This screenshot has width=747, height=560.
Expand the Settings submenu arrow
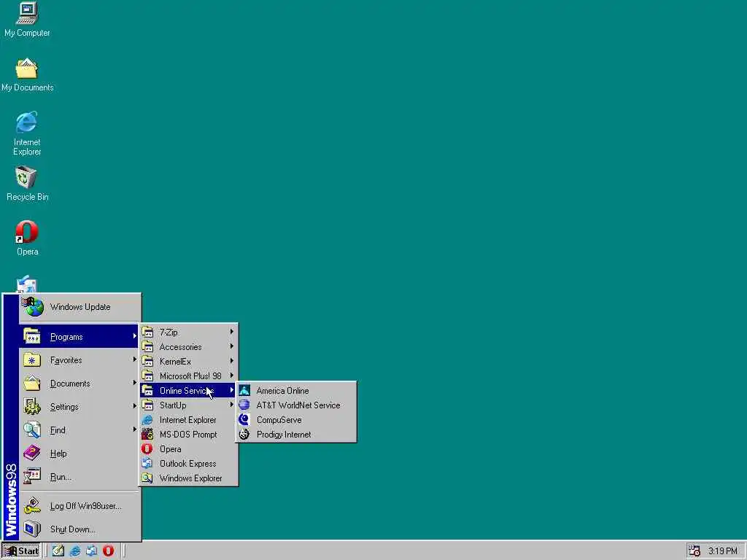point(135,406)
